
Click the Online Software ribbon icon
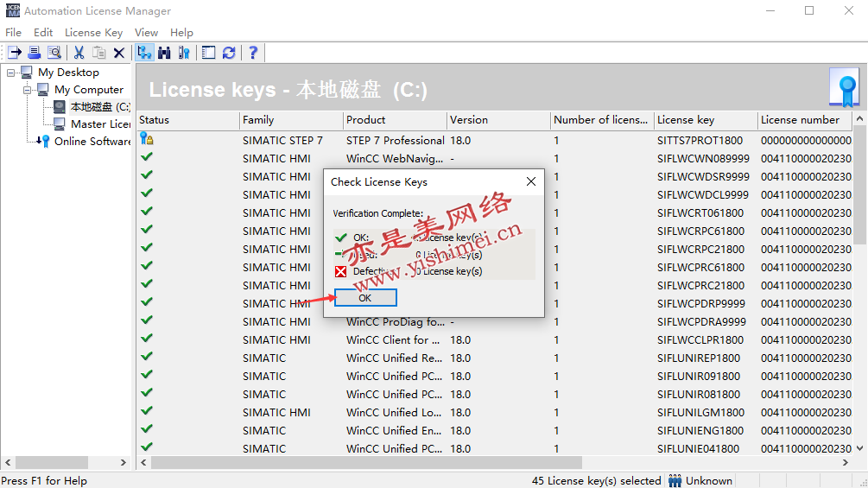point(43,141)
